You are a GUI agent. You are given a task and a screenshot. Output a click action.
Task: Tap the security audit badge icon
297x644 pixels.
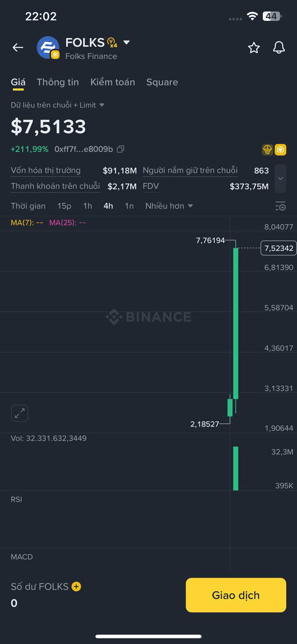[268, 149]
